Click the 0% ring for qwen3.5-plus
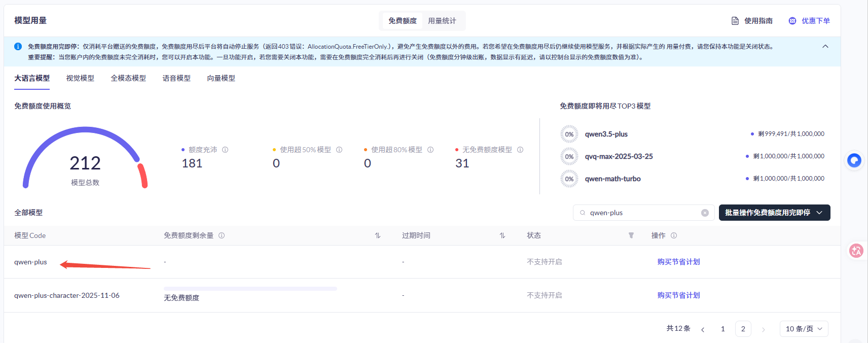Viewport: 868px width, 343px height. tap(569, 134)
